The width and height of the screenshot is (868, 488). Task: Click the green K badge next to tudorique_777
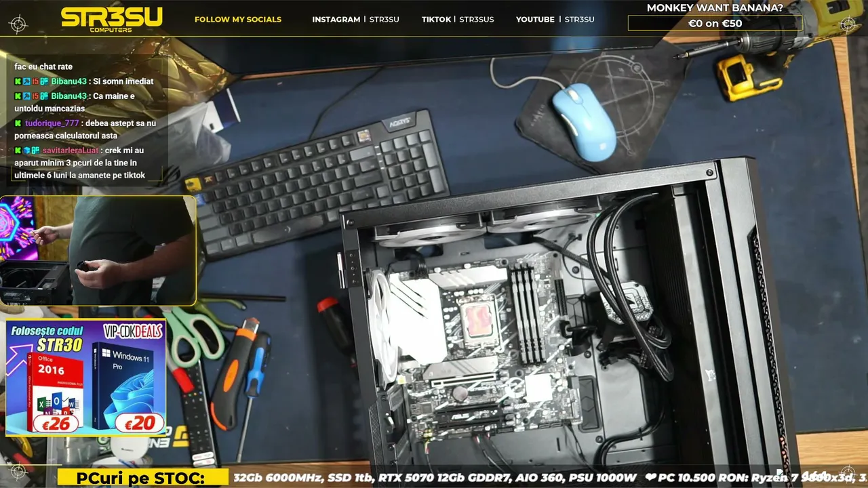point(18,123)
